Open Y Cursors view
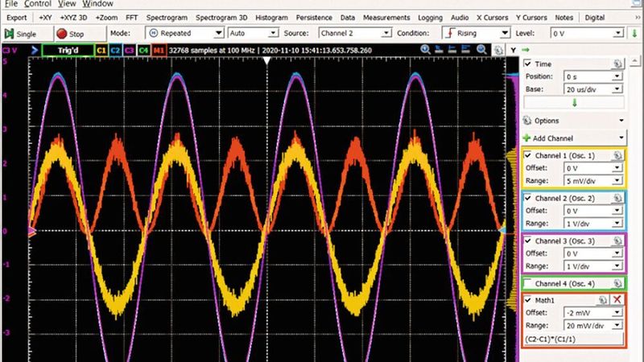The height and width of the screenshot is (362, 644). pyautogui.click(x=531, y=18)
